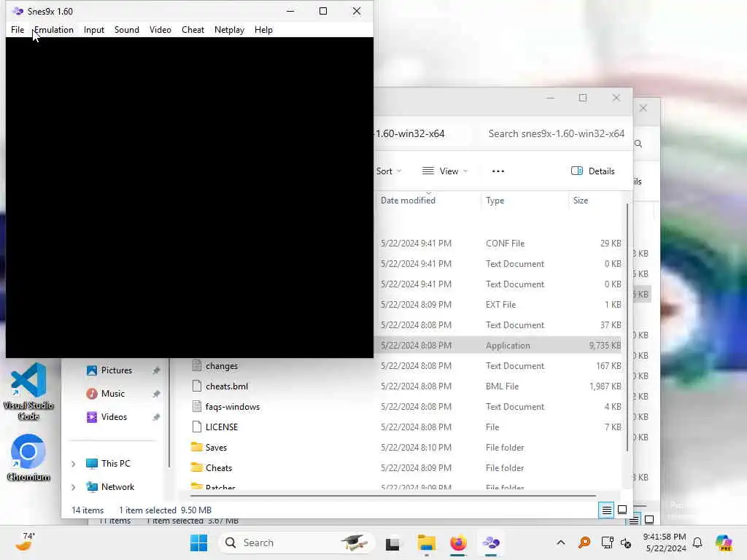Open the clock showing 9:41:58 PM

(665, 542)
